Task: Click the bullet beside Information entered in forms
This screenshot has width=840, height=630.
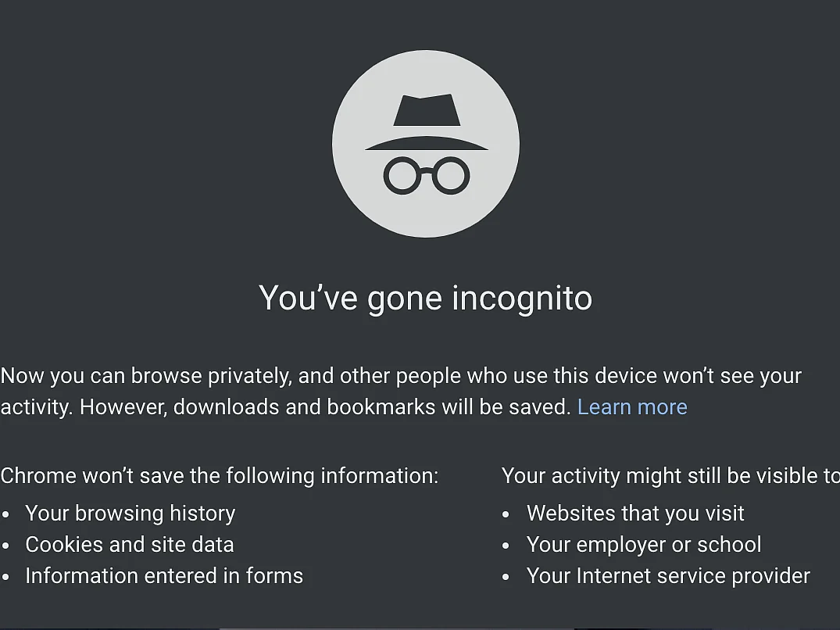Action: [6, 578]
